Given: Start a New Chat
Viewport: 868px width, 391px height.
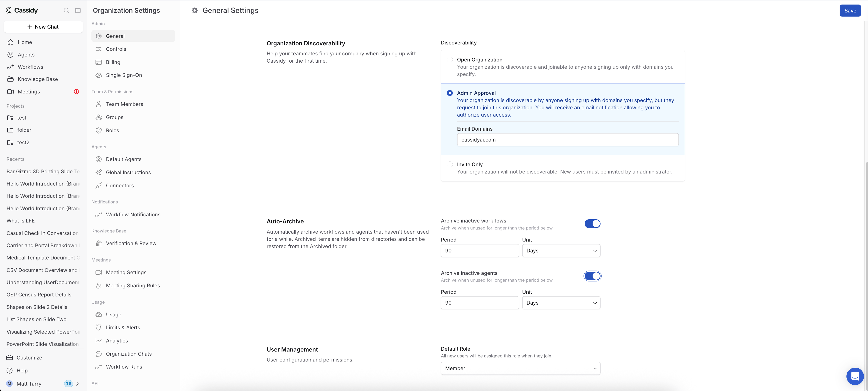Looking at the screenshot, I should [43, 27].
